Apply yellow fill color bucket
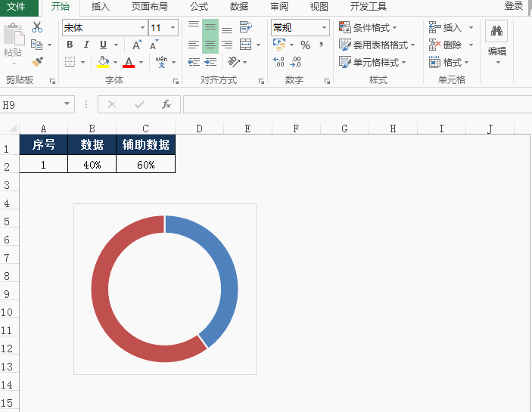 coord(103,62)
